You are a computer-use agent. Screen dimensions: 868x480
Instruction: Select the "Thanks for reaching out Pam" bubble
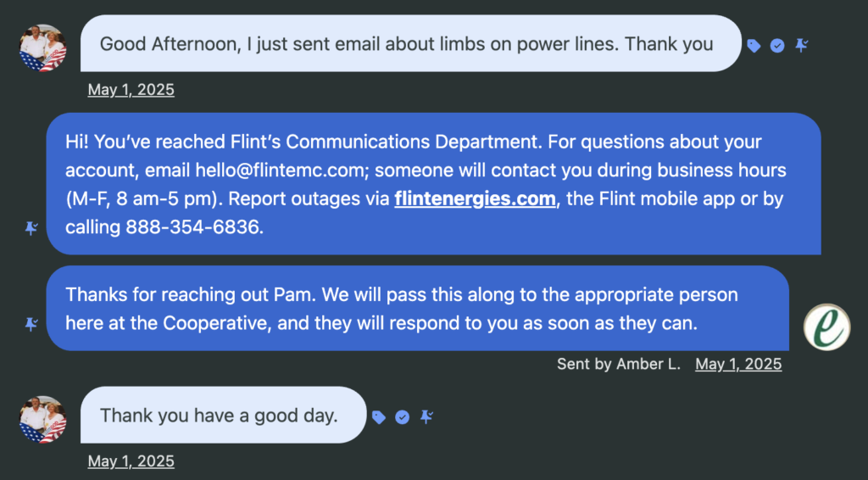[415, 309]
